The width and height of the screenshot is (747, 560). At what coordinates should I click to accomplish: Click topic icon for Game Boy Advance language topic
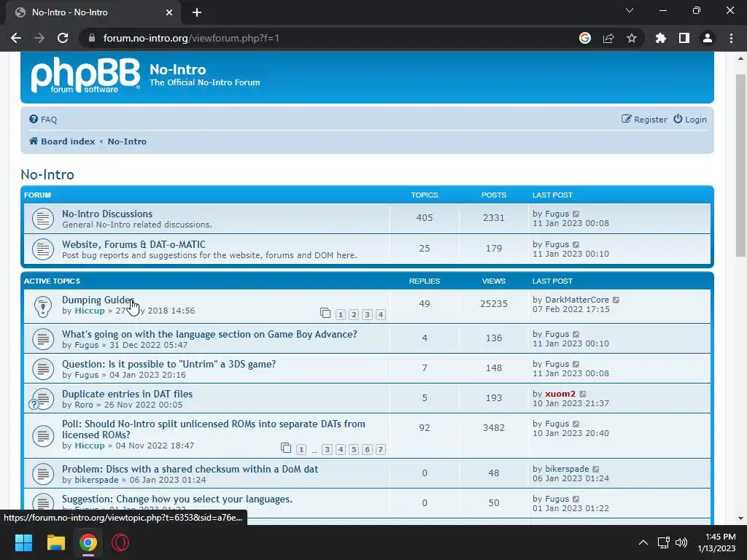point(43,339)
